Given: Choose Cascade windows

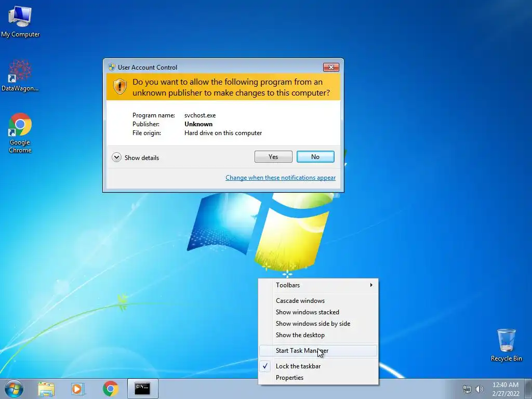Looking at the screenshot, I should click(318, 301).
